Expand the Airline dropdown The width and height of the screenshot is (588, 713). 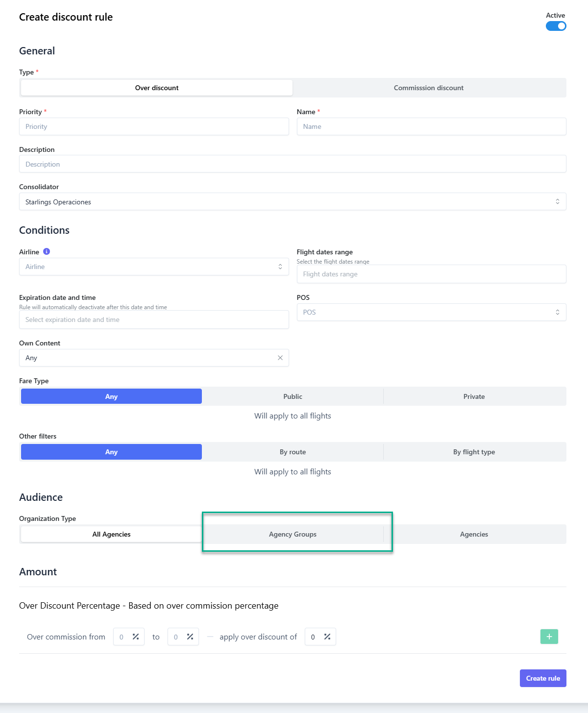pos(154,267)
